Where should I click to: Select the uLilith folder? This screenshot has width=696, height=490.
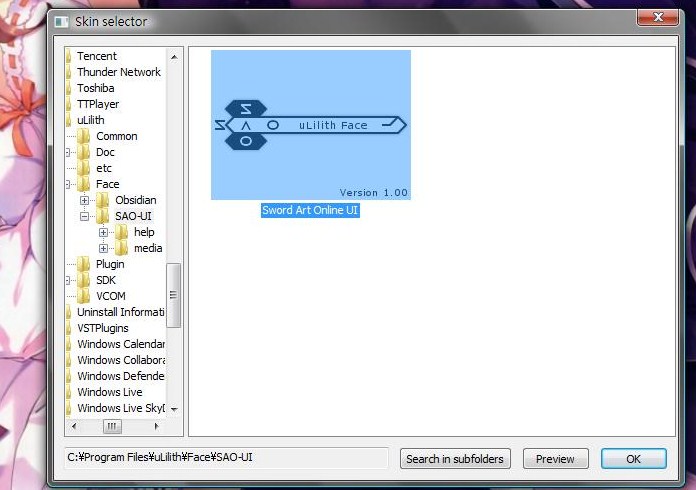[x=91, y=120]
